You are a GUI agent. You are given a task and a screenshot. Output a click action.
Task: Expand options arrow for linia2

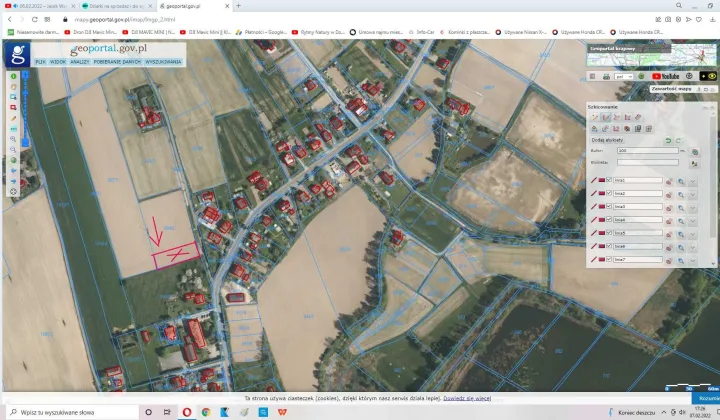(693, 194)
